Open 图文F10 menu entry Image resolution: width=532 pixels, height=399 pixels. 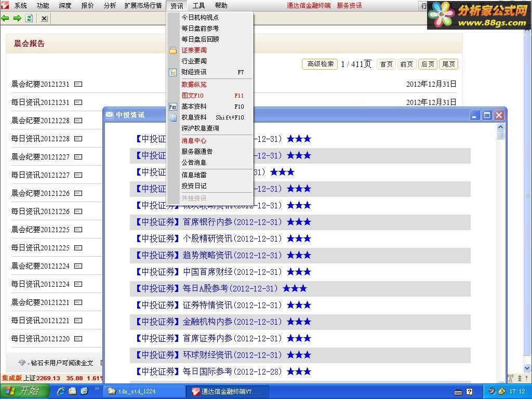click(x=210, y=96)
